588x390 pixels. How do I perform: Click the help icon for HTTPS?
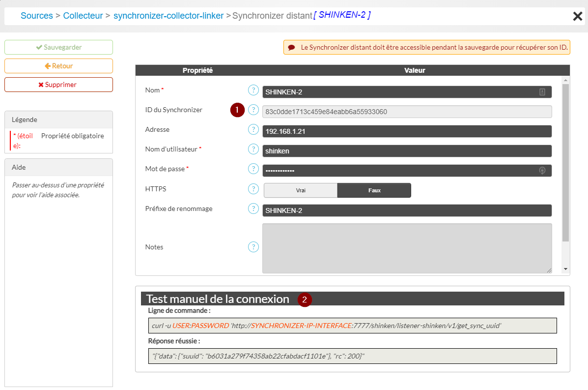pos(253,189)
